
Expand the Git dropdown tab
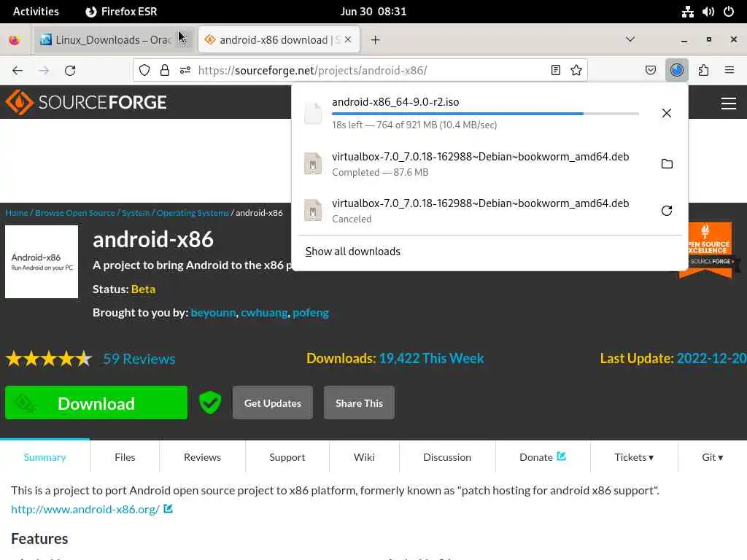712,457
